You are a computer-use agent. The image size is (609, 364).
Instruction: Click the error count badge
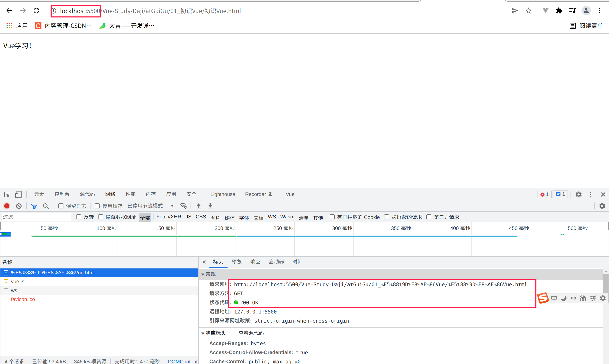point(545,194)
